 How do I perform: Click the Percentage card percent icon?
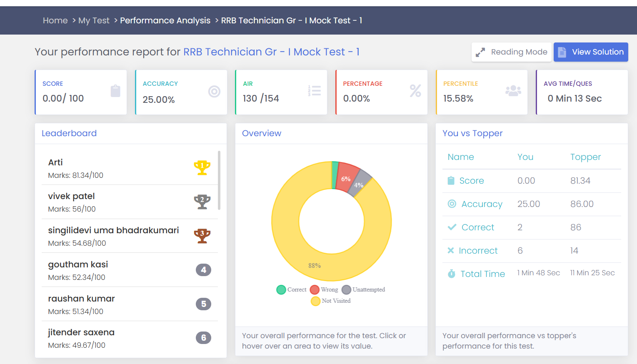point(415,91)
